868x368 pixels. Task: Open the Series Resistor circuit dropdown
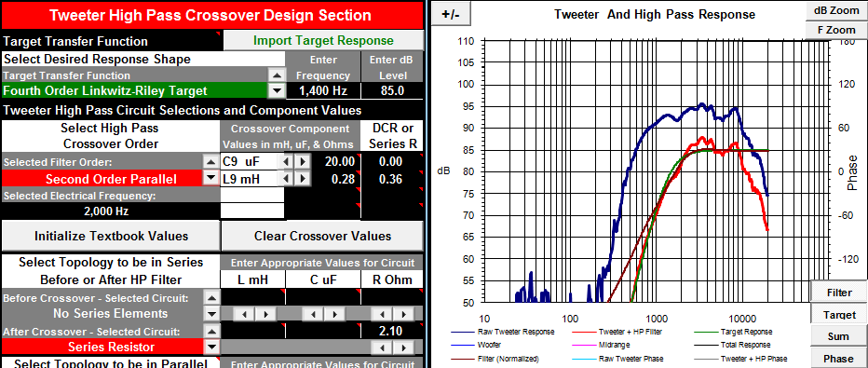click(x=210, y=348)
